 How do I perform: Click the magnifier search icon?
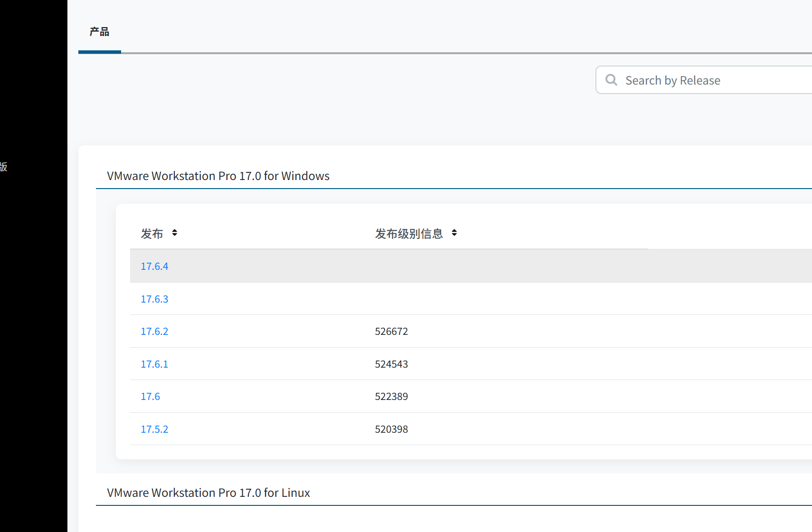(x=611, y=80)
